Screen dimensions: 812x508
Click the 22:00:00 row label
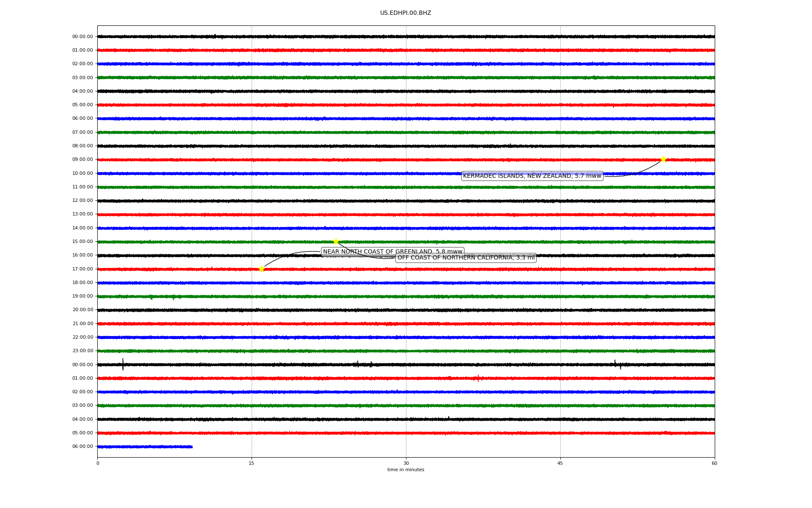[82, 337]
